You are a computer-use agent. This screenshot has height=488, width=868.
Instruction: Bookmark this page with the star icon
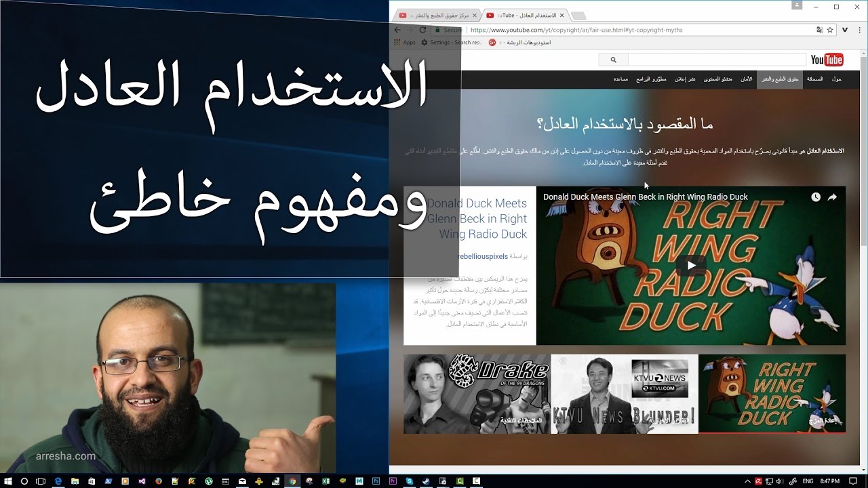tap(830, 30)
